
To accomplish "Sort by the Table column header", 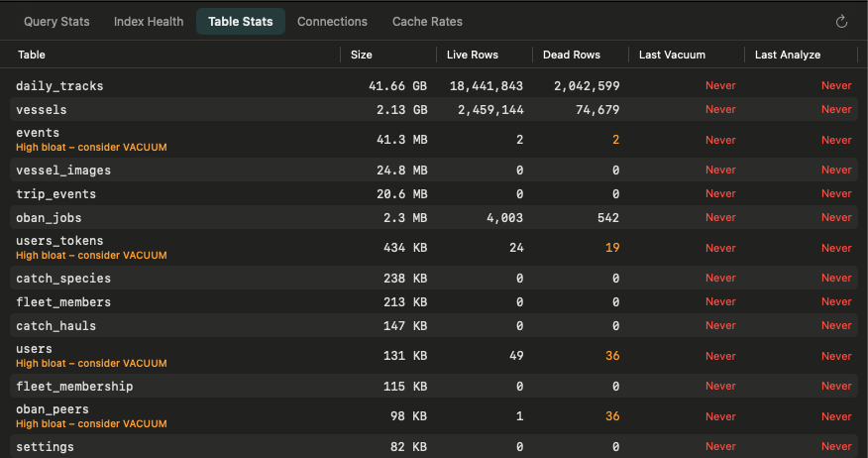I will [x=32, y=55].
